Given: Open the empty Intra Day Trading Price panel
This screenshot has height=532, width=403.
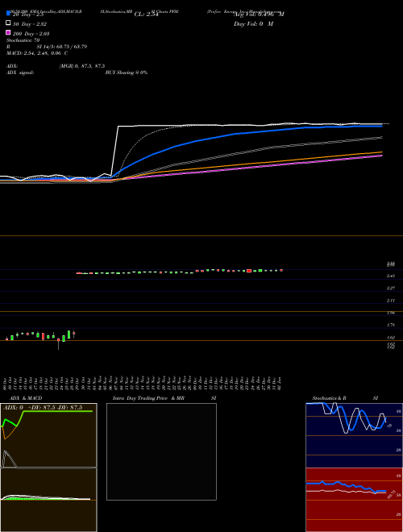Looking at the screenshot, I should point(161,451).
